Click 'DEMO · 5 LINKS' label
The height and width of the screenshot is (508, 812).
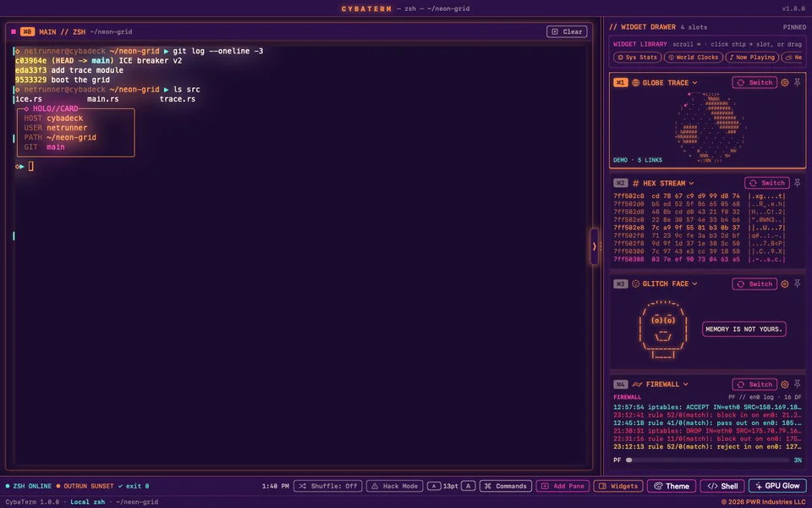(638, 160)
